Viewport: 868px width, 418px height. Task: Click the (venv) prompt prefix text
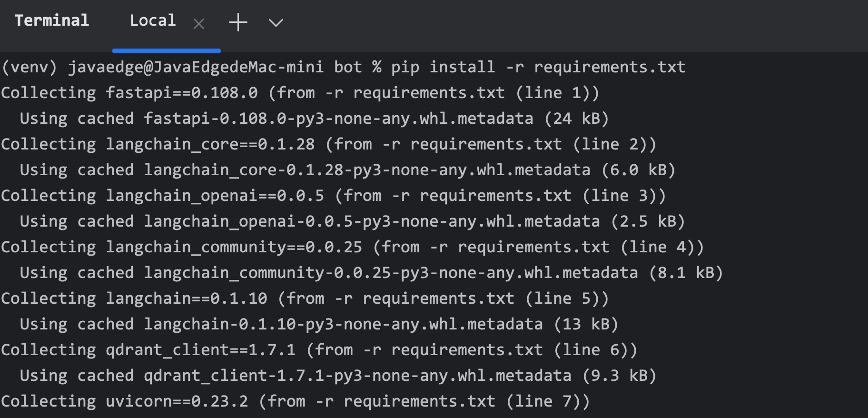(x=30, y=67)
